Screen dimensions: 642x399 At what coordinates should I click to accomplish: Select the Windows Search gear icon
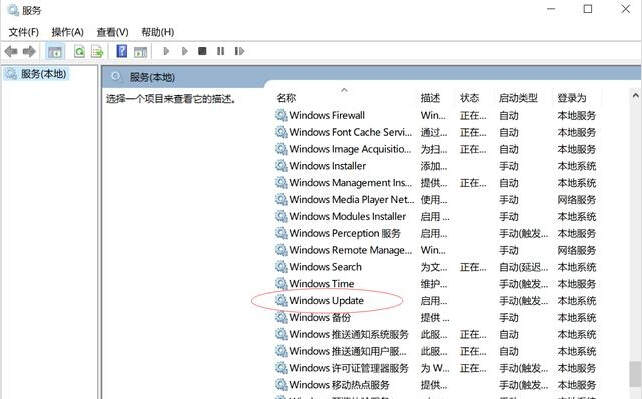[x=281, y=266]
